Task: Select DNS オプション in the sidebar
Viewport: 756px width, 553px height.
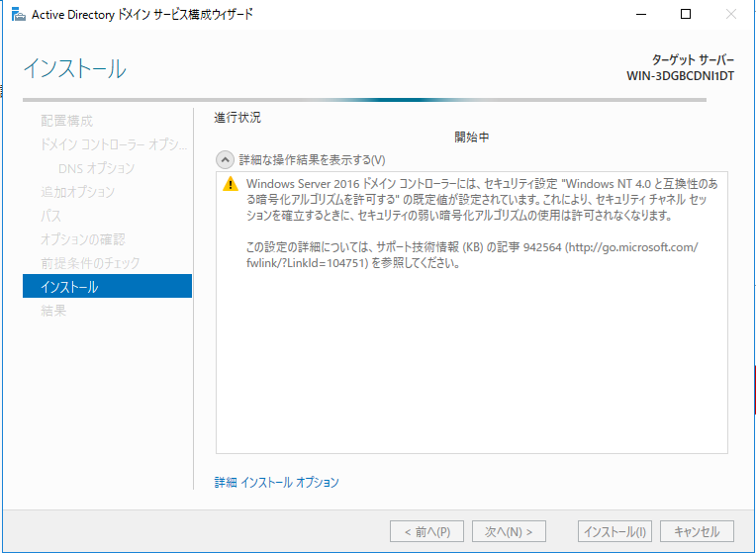Action: (96, 168)
